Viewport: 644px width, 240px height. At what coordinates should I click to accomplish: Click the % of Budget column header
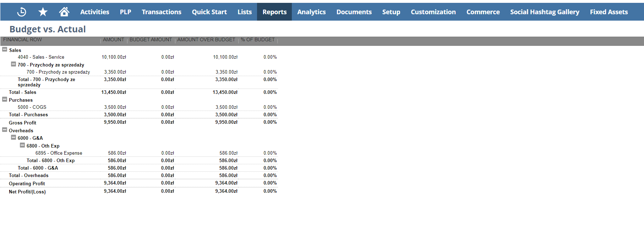(x=257, y=40)
